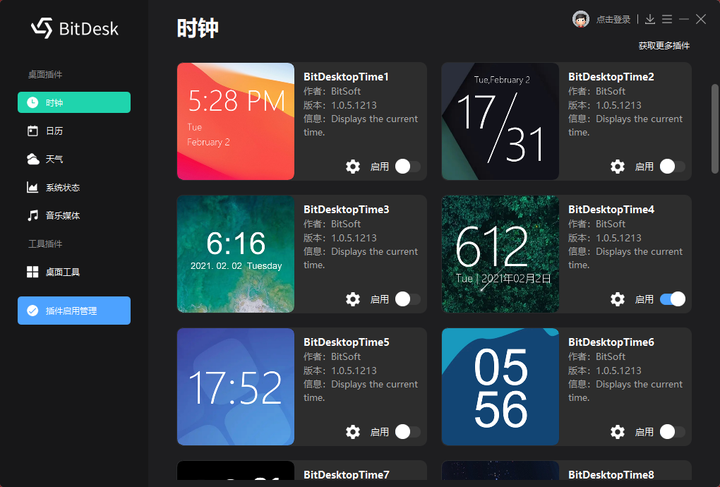This screenshot has width=720, height=487.
Task: Click the checkmark icon on 插件启用管理
Action: (33, 311)
